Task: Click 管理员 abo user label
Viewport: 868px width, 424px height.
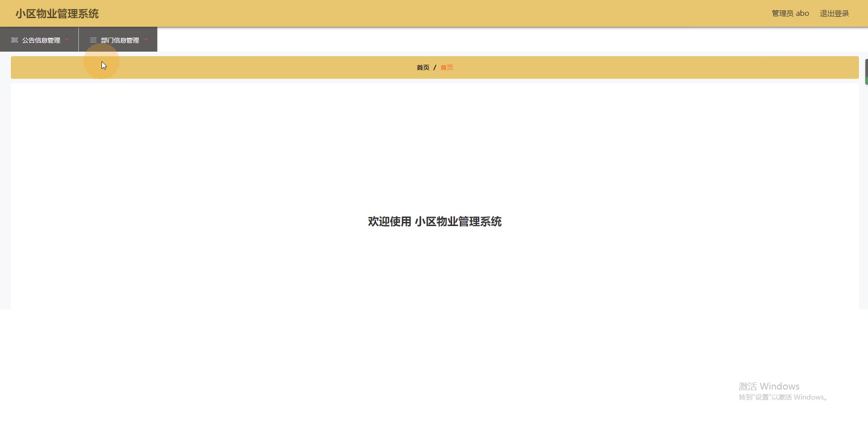Action: [x=790, y=14]
